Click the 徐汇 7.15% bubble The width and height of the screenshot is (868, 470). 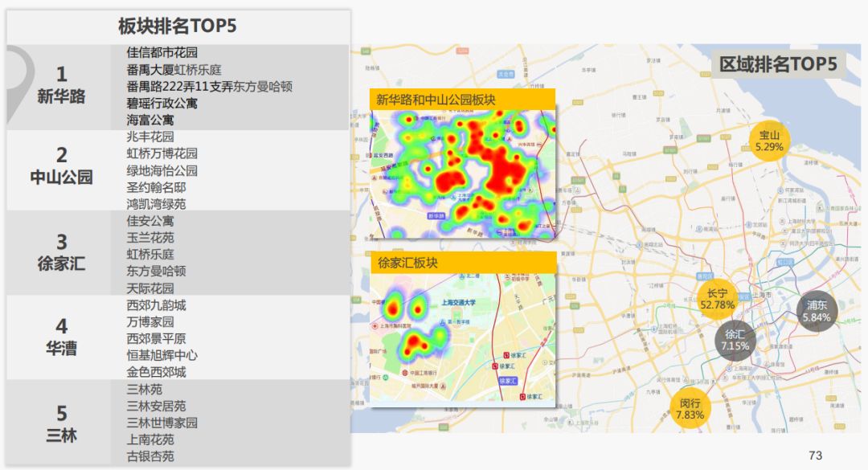[735, 340]
